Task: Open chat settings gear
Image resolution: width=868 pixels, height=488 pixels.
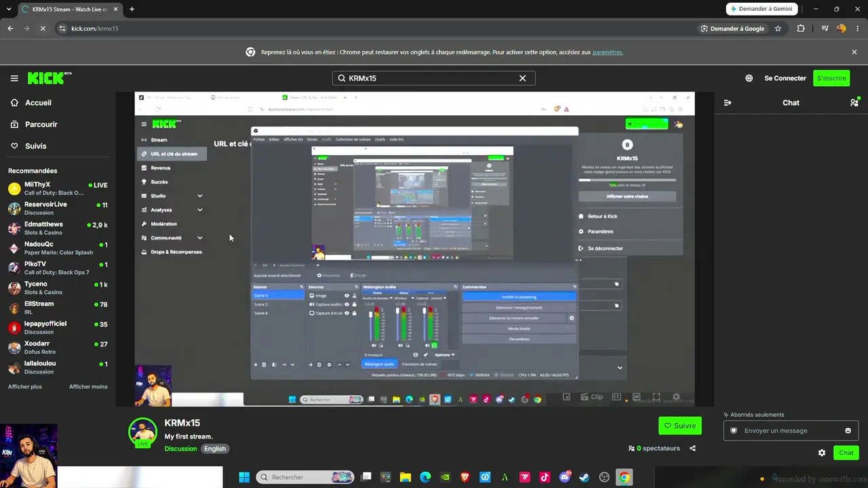Action: (822, 453)
